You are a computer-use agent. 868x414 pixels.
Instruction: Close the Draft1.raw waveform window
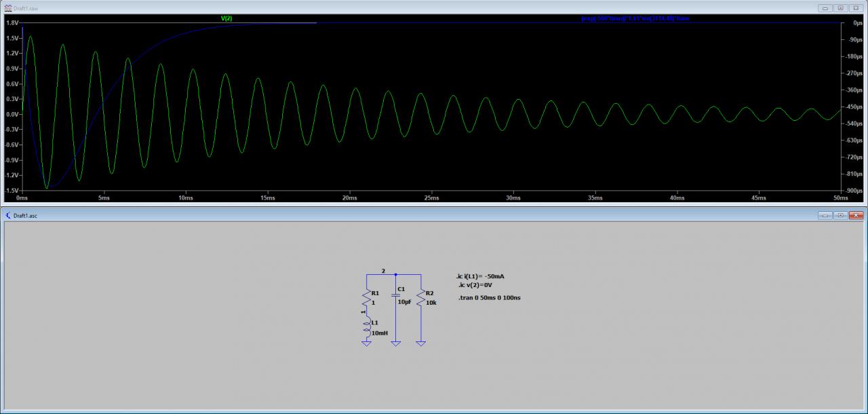856,8
